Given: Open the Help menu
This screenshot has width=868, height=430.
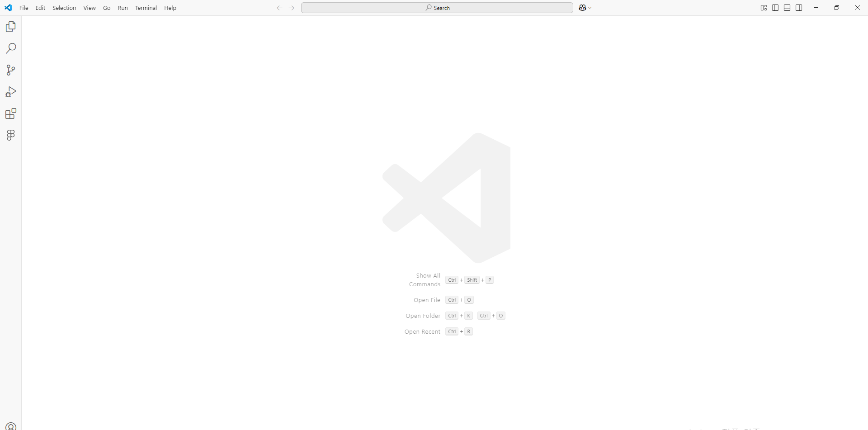Looking at the screenshot, I should tap(170, 8).
